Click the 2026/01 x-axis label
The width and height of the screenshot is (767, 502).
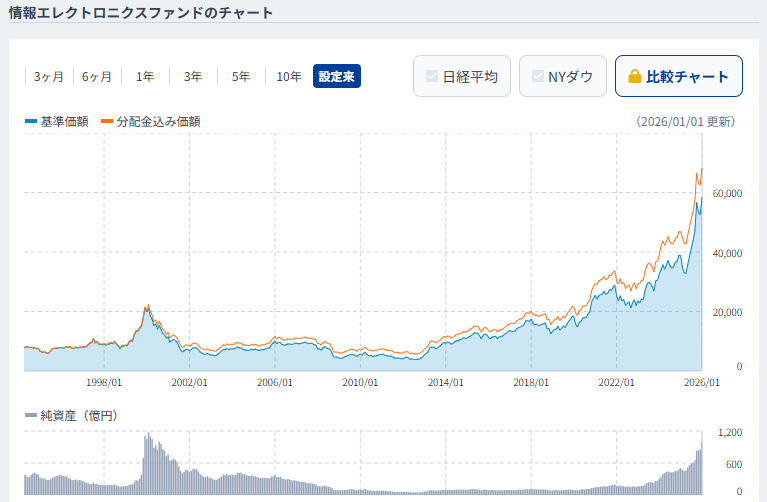point(701,382)
